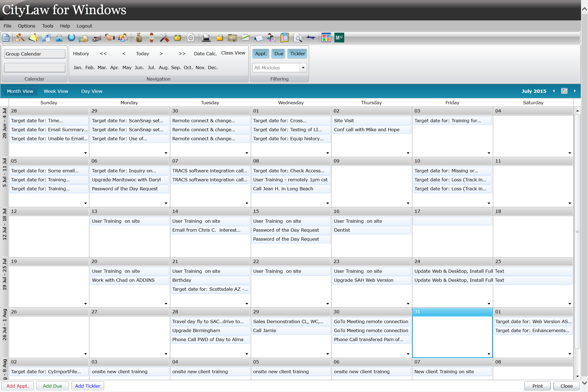Toggle the Due filter button
588x392 pixels.
click(278, 54)
